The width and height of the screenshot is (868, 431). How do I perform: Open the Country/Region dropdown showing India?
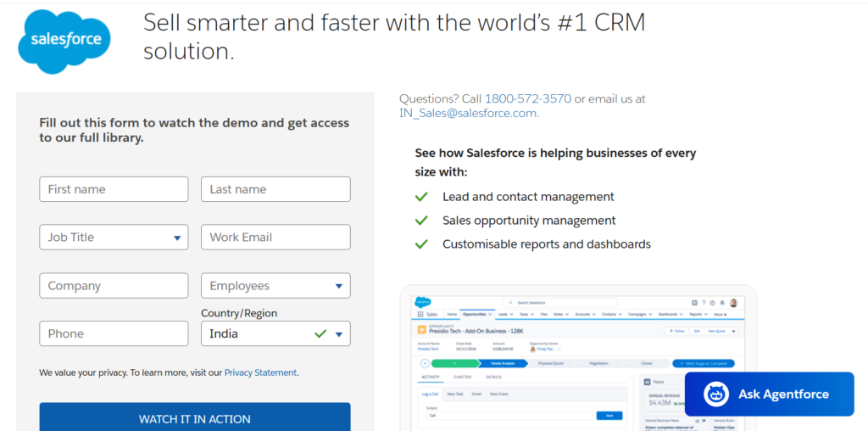(x=275, y=333)
